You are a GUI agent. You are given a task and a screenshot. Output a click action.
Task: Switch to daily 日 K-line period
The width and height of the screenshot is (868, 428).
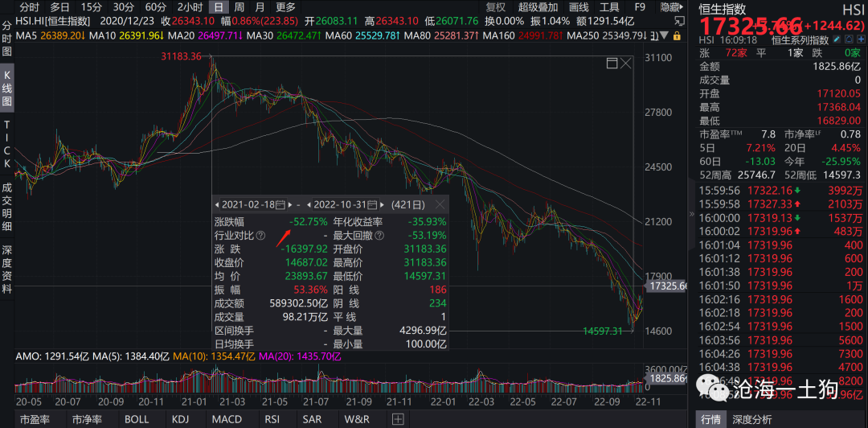click(217, 7)
